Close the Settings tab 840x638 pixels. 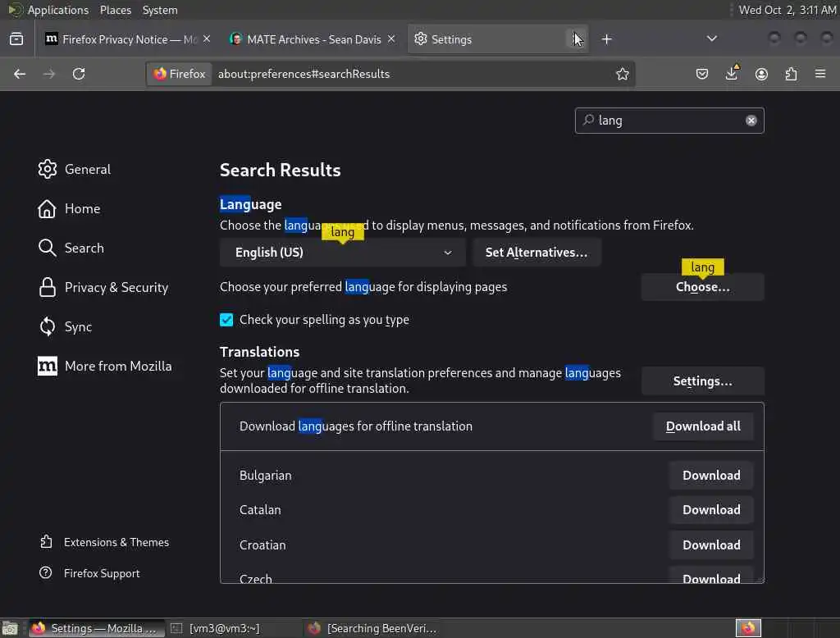click(576, 39)
